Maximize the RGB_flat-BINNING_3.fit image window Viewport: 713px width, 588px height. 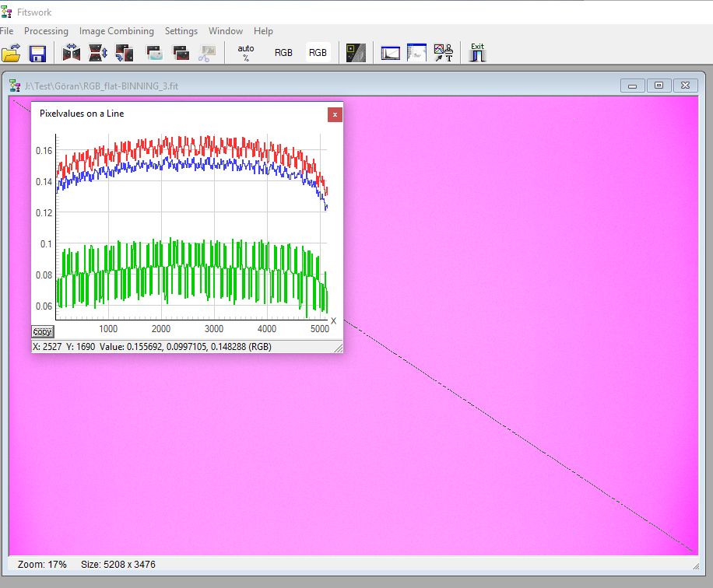pos(659,86)
